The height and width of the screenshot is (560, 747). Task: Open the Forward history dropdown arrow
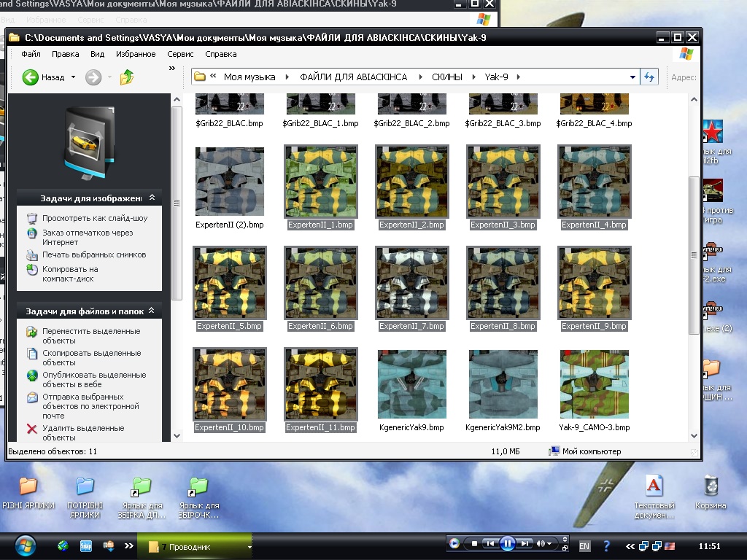[109, 77]
